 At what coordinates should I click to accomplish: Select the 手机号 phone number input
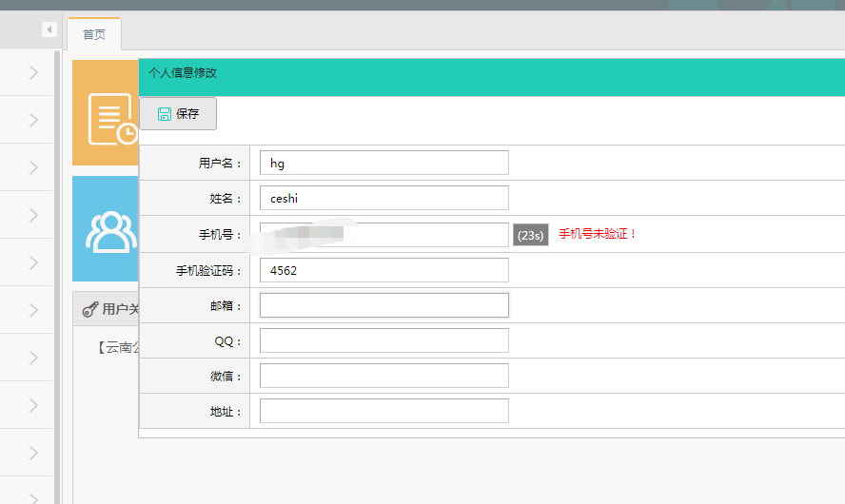click(x=383, y=234)
